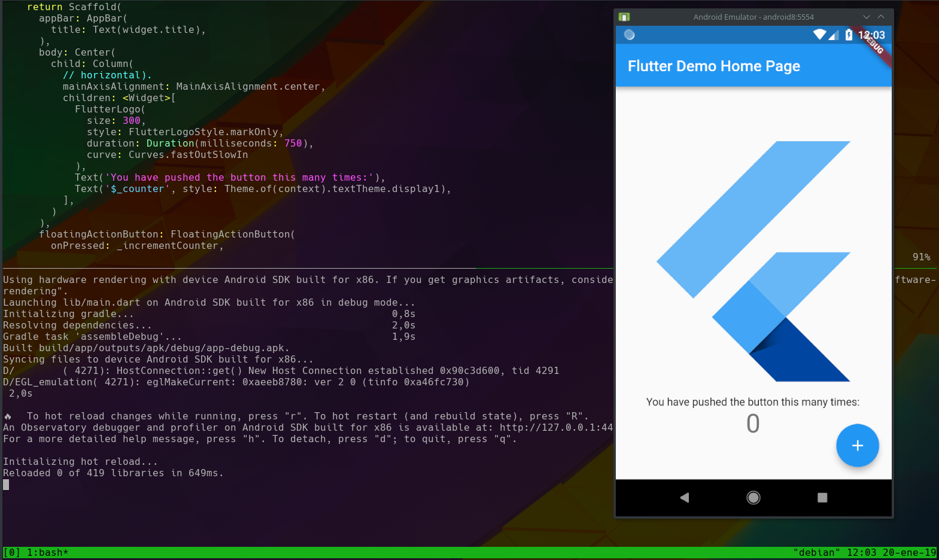Click the Wi-Fi signal icon in status bar
939x560 pixels.
click(x=819, y=35)
